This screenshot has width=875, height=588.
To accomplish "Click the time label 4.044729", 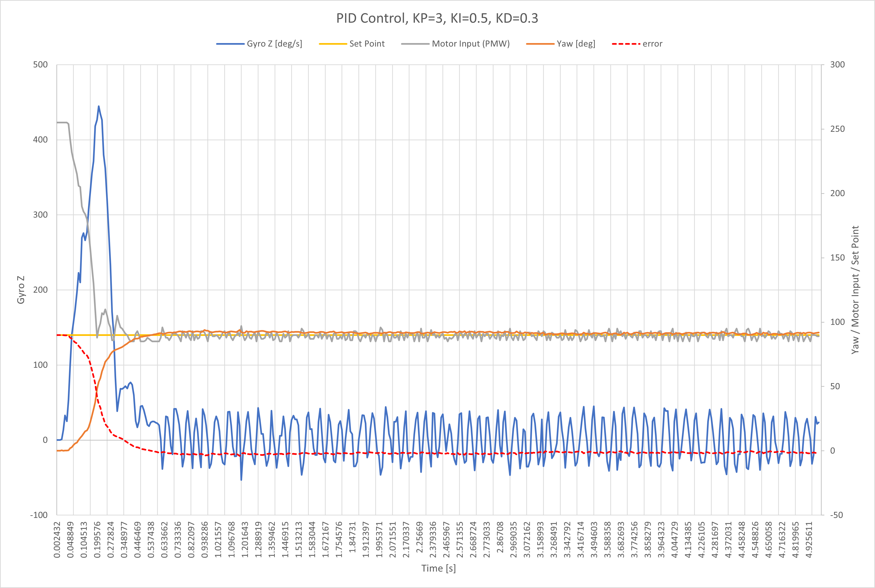I will click(x=674, y=540).
